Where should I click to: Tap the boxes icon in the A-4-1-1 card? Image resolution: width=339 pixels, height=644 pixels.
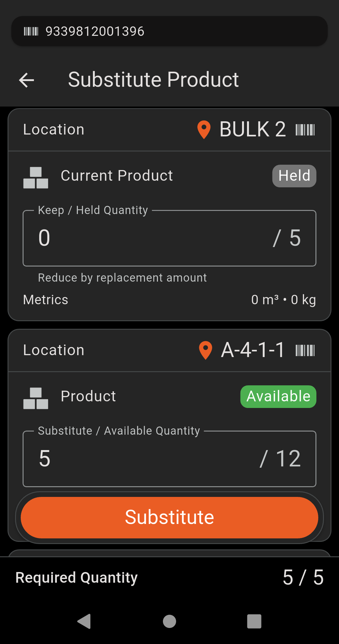[36, 398]
